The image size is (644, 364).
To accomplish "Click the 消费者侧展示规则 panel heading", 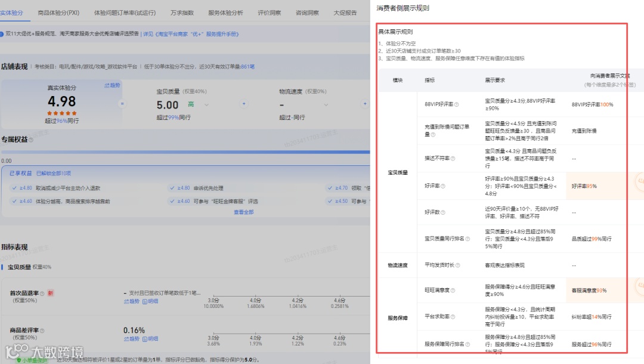I will 402,8.
